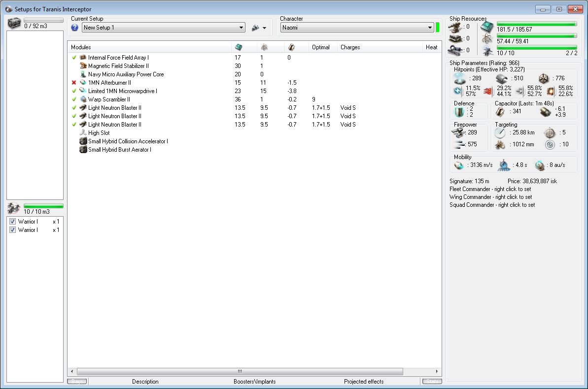Click the Defence icon in Ship Parameters
588x389 pixels.
(459, 112)
